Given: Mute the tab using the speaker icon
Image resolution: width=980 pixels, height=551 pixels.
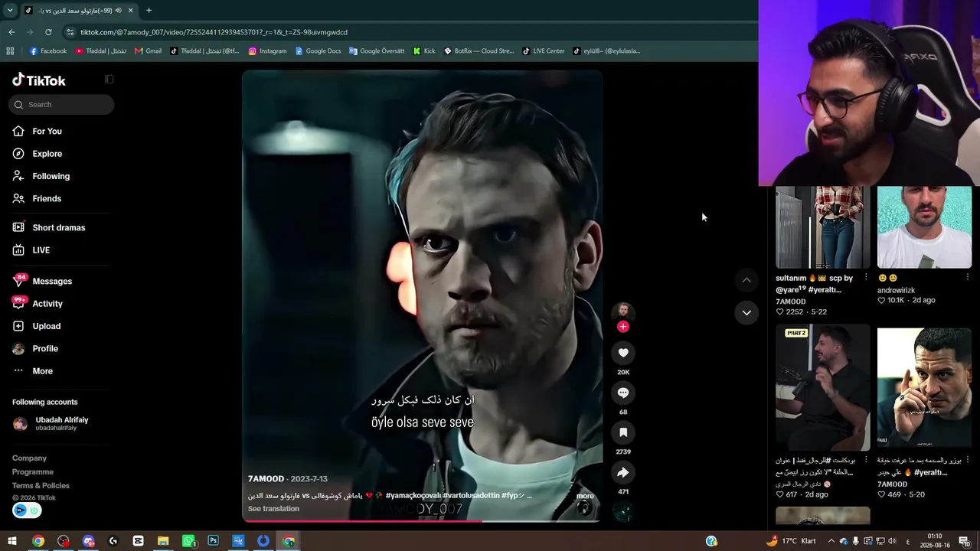Looking at the screenshot, I should pyautogui.click(x=118, y=11).
